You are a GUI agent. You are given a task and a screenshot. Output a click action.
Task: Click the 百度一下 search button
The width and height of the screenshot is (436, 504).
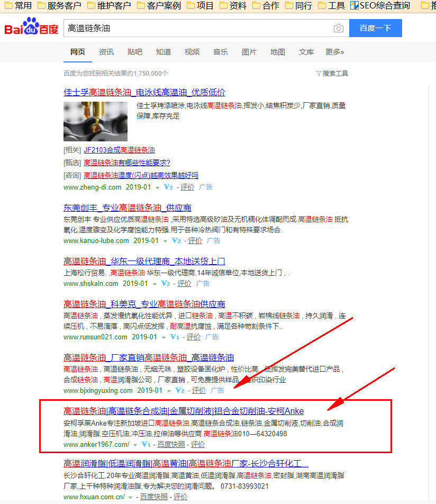[x=375, y=28]
